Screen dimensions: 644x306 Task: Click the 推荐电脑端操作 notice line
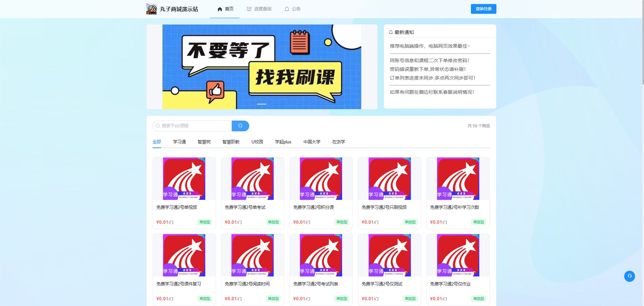tap(430, 46)
